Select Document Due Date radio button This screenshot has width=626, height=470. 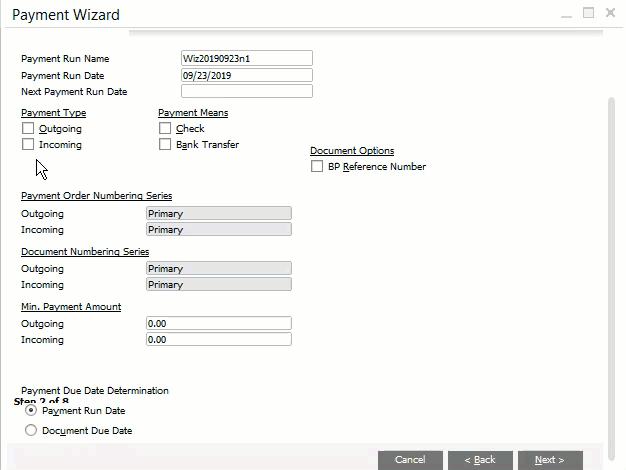tap(31, 431)
